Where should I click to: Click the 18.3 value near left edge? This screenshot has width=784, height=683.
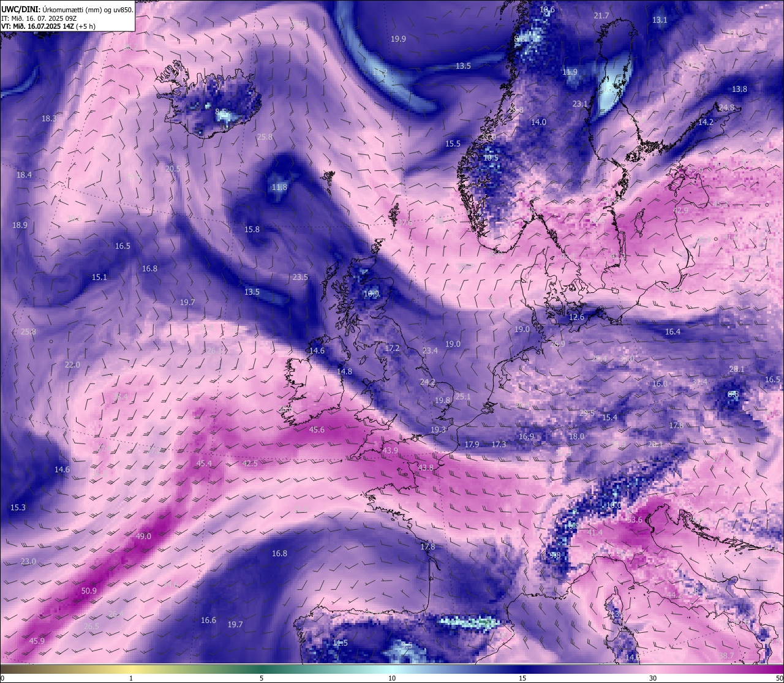click(49, 118)
